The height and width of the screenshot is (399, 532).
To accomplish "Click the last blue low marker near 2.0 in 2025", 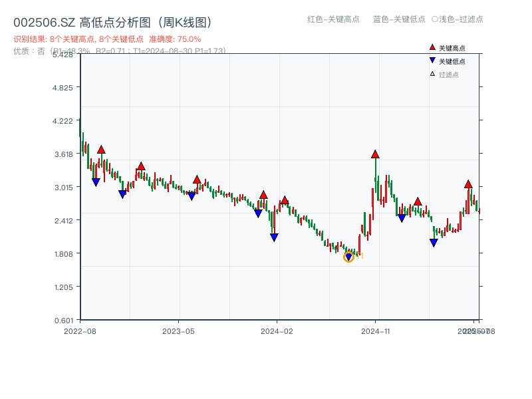I will tap(434, 243).
